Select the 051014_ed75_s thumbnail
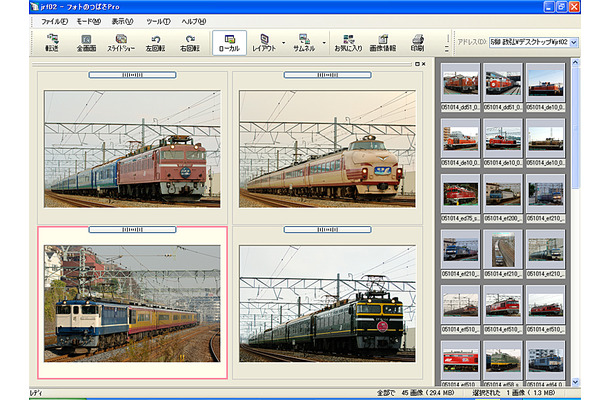Viewport: 610px width, 400px height. [460, 194]
